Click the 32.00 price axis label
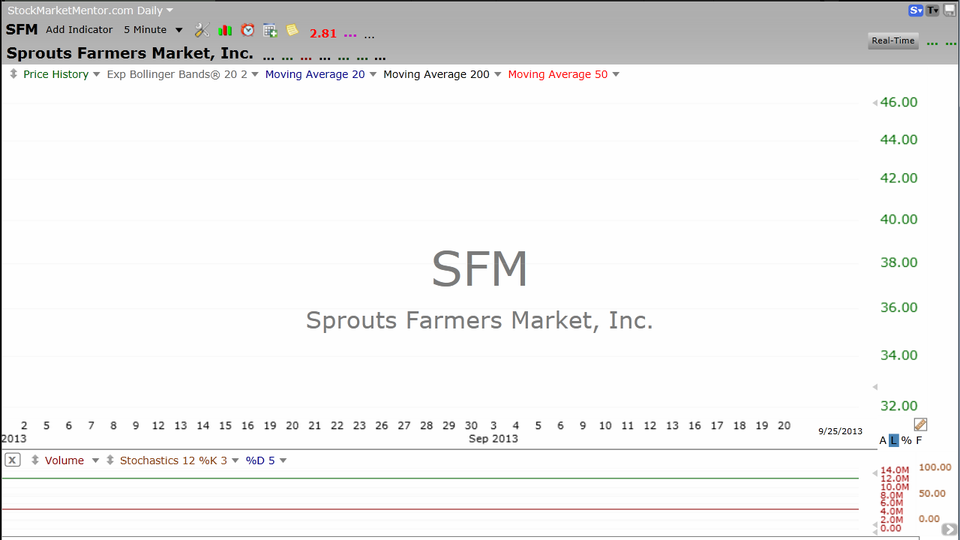This screenshot has height=540, width=960. (899, 406)
